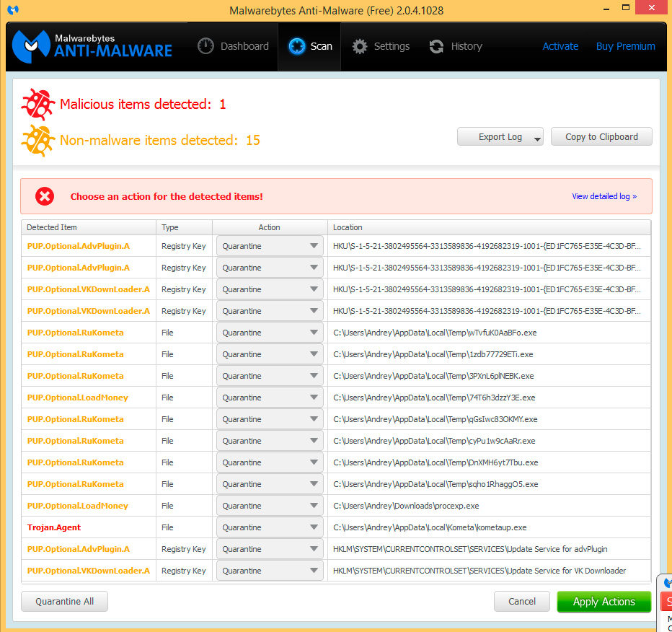The image size is (672, 632).
Task: Minimize the Malwarebytes window
Action: click(606, 8)
